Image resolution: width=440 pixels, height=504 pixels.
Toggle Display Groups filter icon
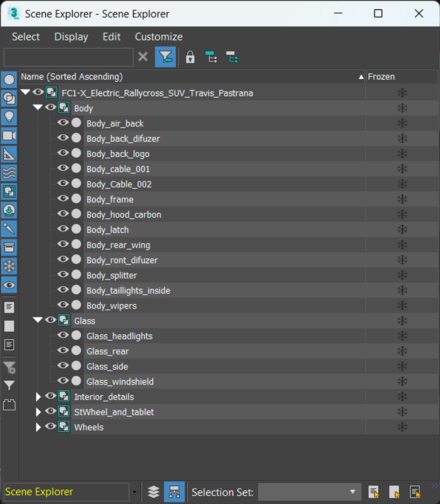(9, 192)
